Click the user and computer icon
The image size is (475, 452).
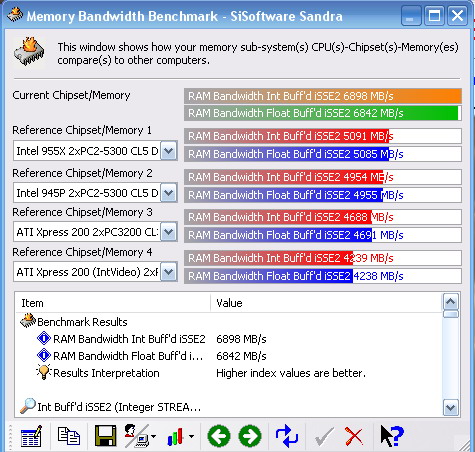pyautogui.click(x=136, y=436)
